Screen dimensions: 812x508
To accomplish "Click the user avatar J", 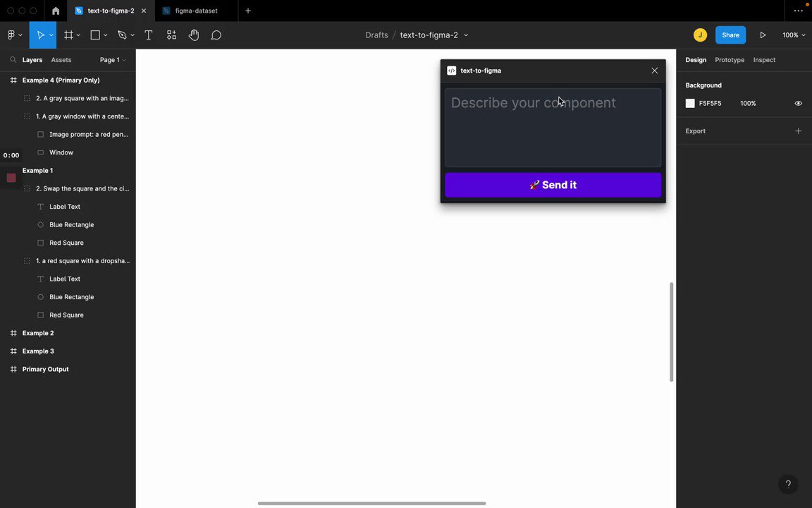I will (700, 35).
